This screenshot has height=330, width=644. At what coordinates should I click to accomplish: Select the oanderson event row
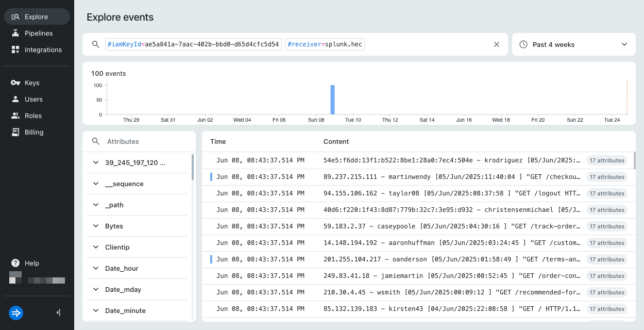(x=417, y=259)
